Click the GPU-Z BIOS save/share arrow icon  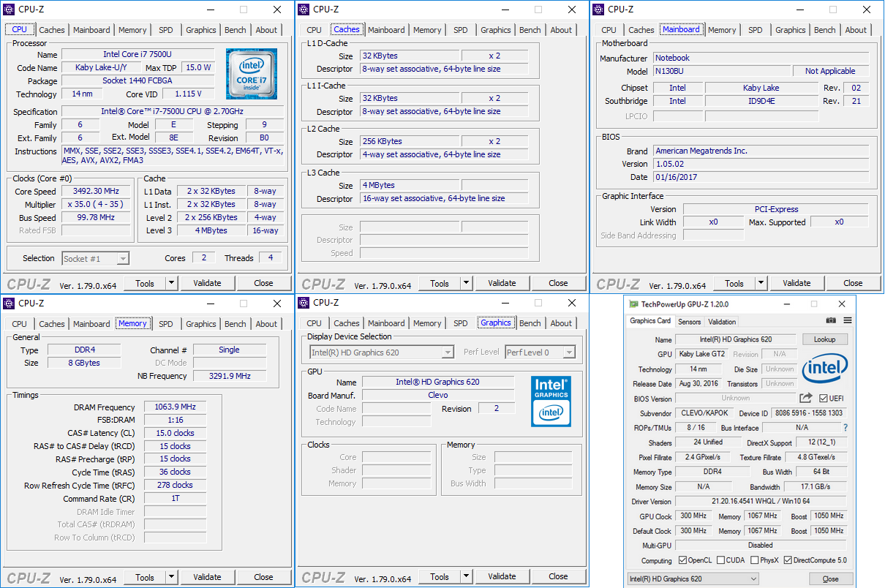pos(805,398)
